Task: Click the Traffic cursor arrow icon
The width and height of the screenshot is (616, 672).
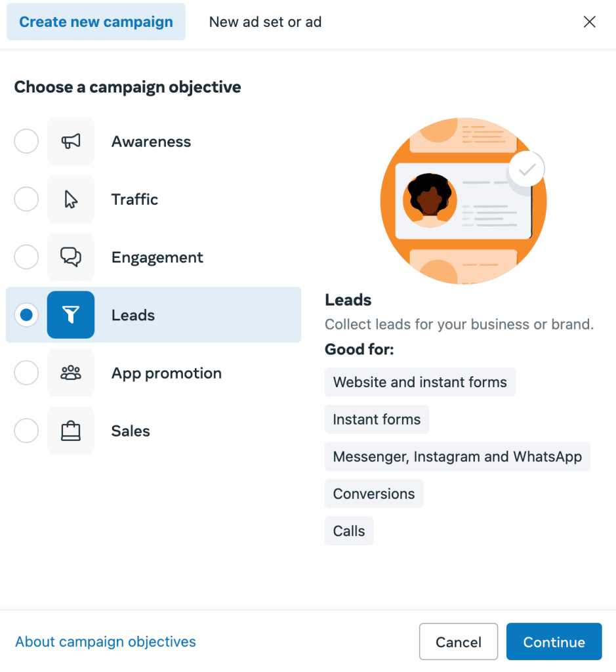Action: 71,199
